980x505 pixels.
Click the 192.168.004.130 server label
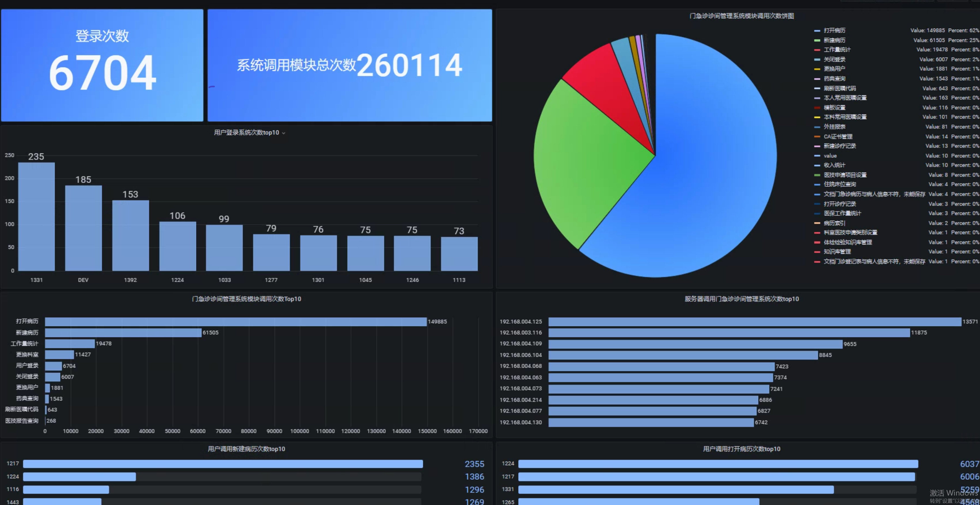[521, 422]
